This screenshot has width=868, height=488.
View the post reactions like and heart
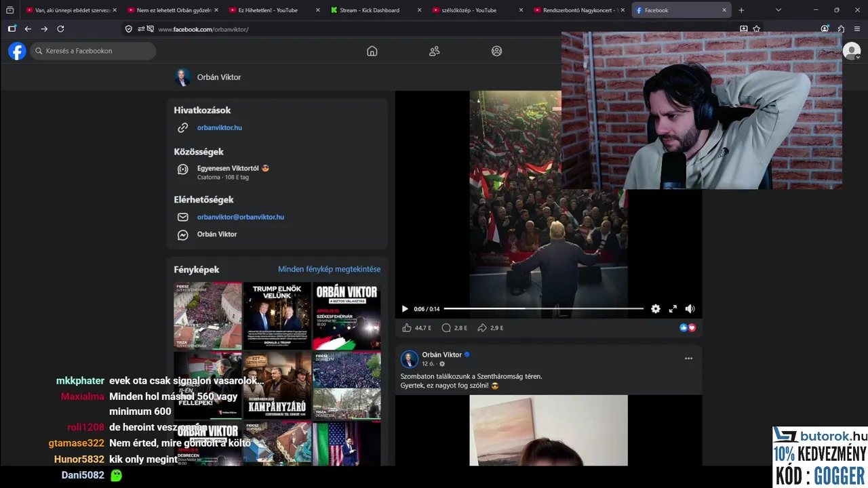coord(688,328)
